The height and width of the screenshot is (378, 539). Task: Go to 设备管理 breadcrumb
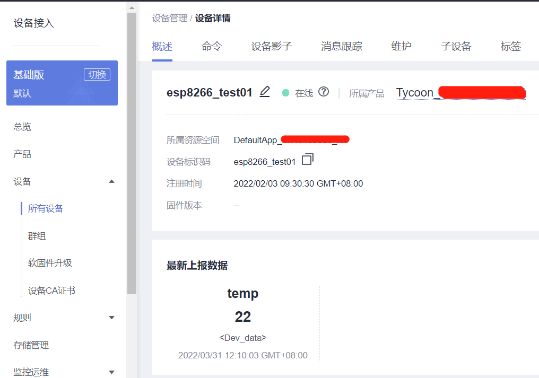[170, 18]
